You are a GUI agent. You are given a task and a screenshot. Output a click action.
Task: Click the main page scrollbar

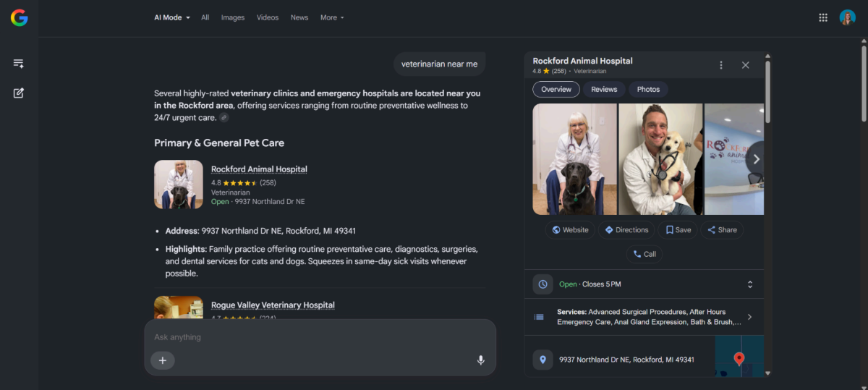tap(864, 83)
